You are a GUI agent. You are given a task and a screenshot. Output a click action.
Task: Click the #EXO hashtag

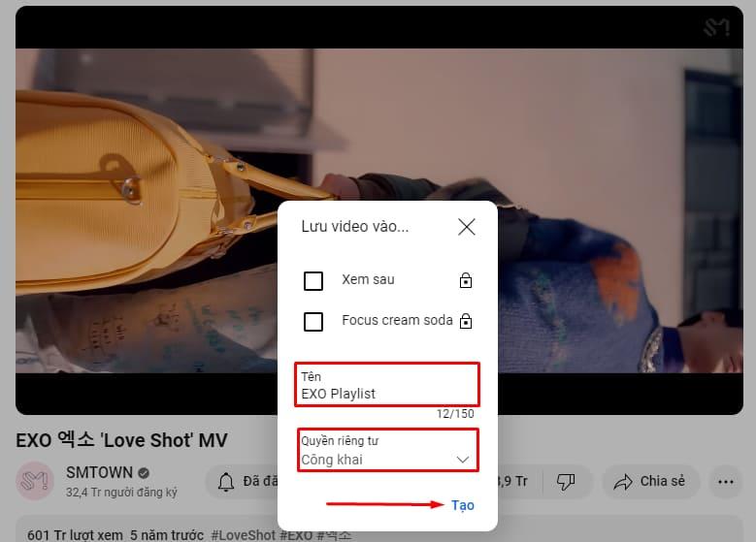coord(296,535)
